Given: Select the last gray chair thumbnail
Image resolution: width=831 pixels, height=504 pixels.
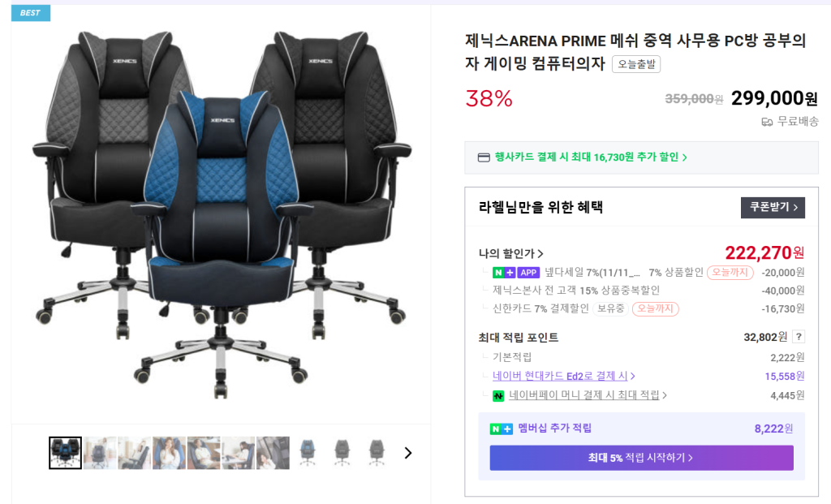Looking at the screenshot, I should coord(377,453).
